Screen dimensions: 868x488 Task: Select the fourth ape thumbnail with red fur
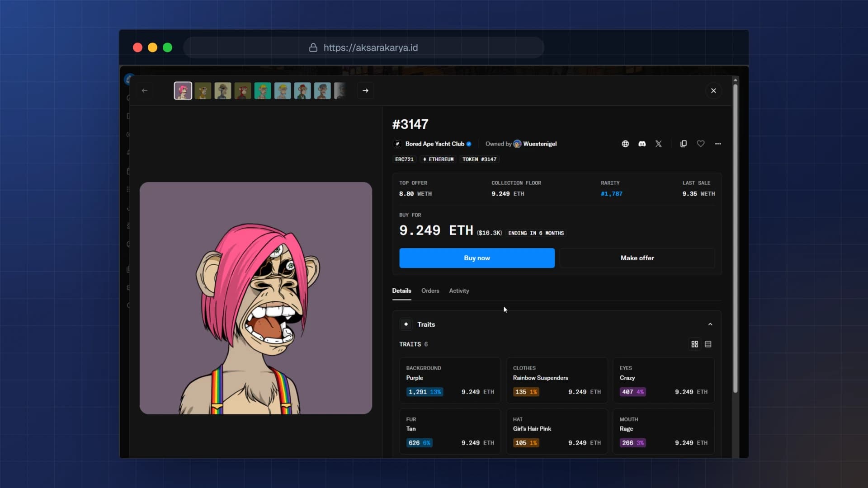pos(243,91)
